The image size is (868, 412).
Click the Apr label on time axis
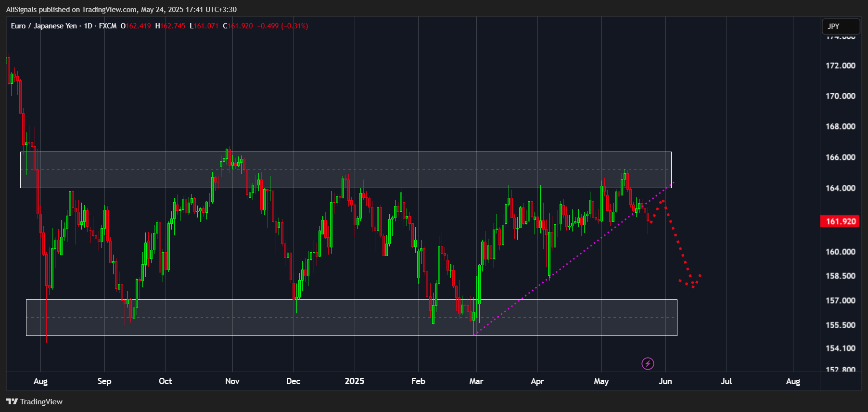[537, 381]
